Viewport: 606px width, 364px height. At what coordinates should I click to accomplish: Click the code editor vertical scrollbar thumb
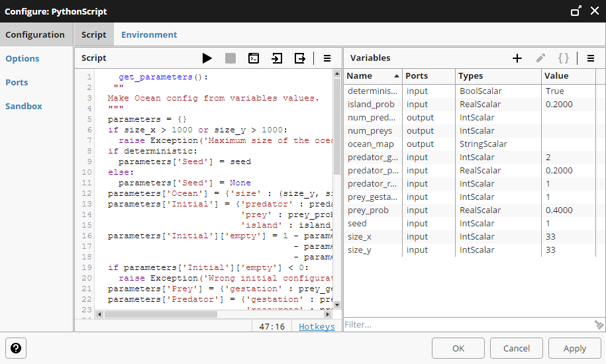[337, 126]
